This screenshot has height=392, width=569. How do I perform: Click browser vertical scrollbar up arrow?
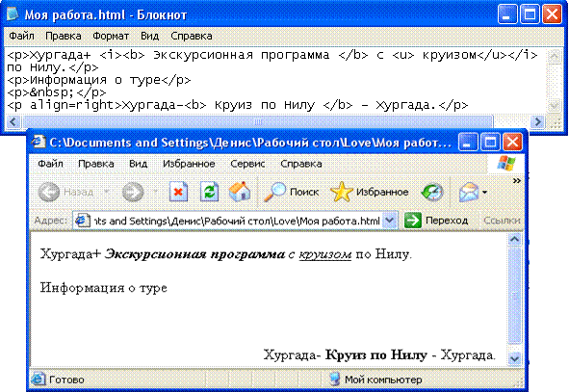(x=514, y=239)
